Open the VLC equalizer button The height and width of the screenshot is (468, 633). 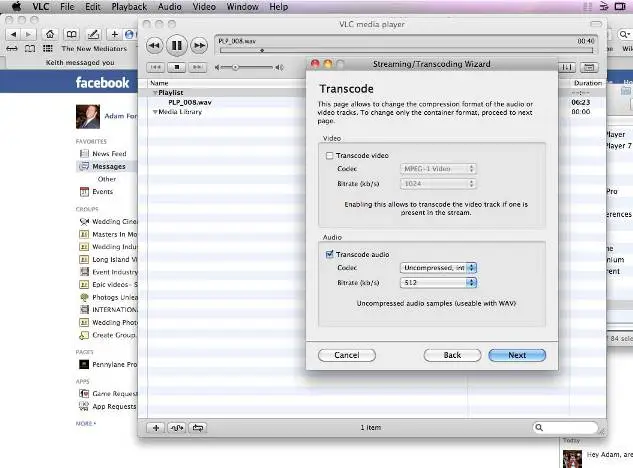point(567,67)
